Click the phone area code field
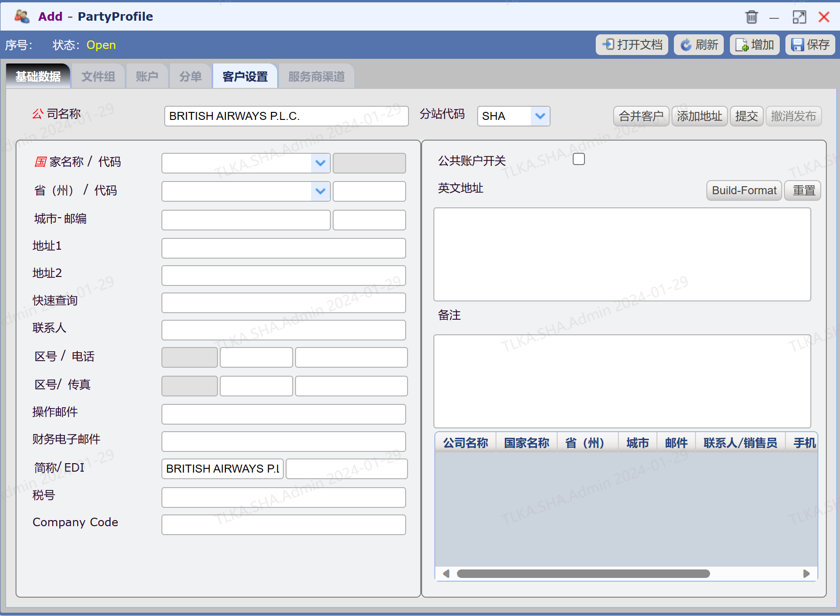This screenshot has height=616, width=840. (x=256, y=357)
